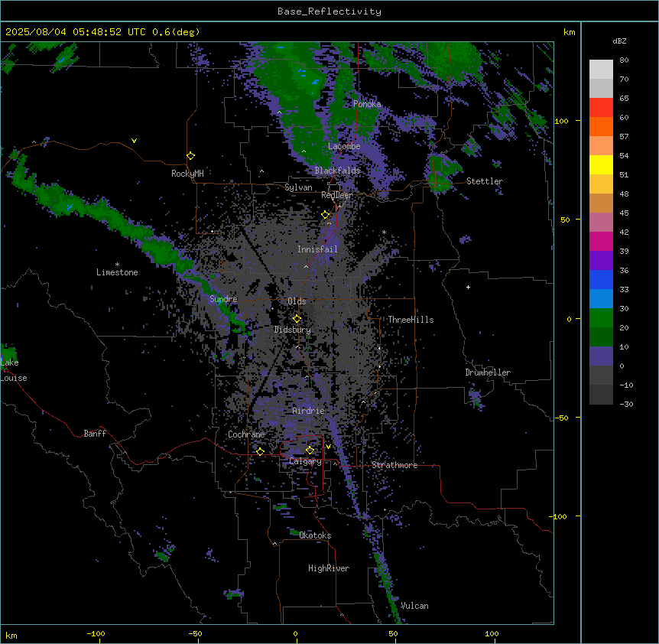Click the HighRiver label
The width and height of the screenshot is (659, 644).
(x=329, y=568)
